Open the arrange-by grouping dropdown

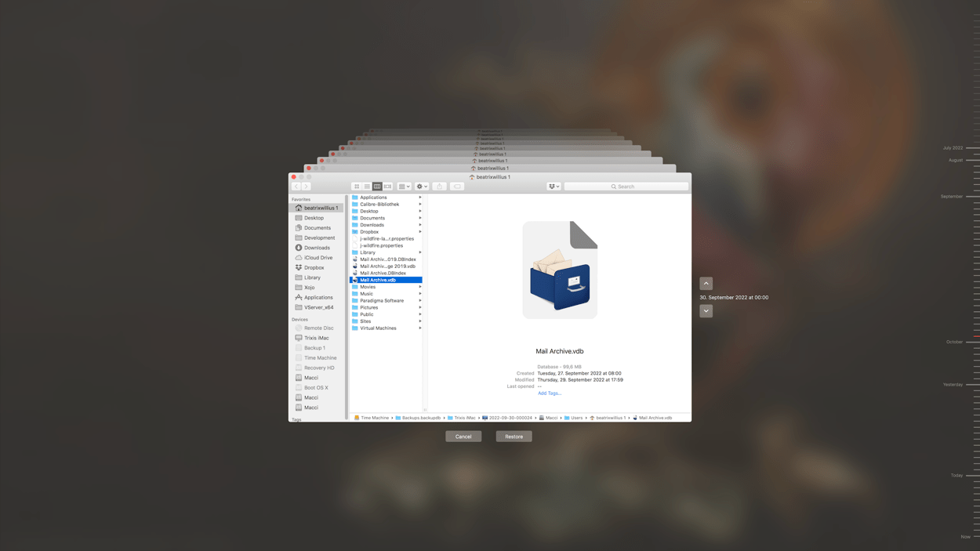click(x=404, y=187)
